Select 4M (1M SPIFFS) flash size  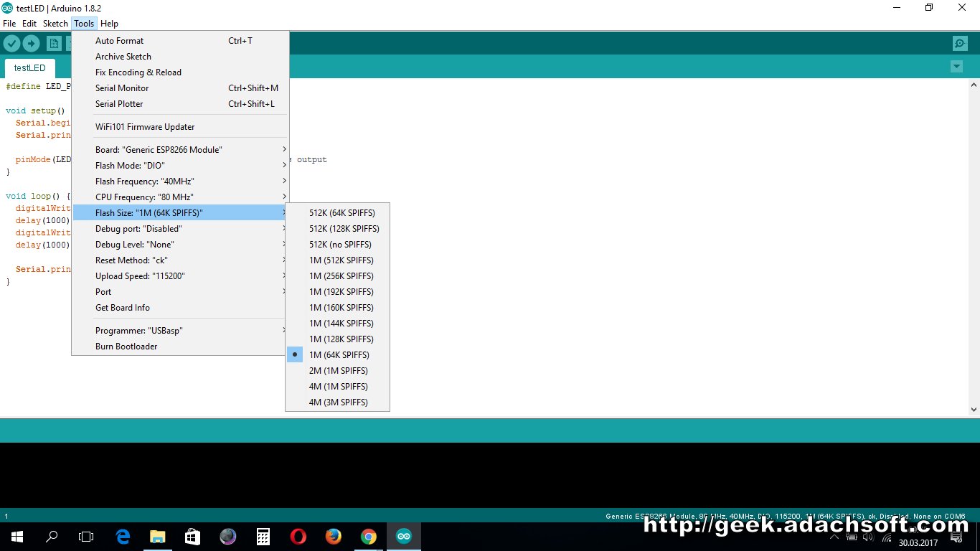click(337, 387)
